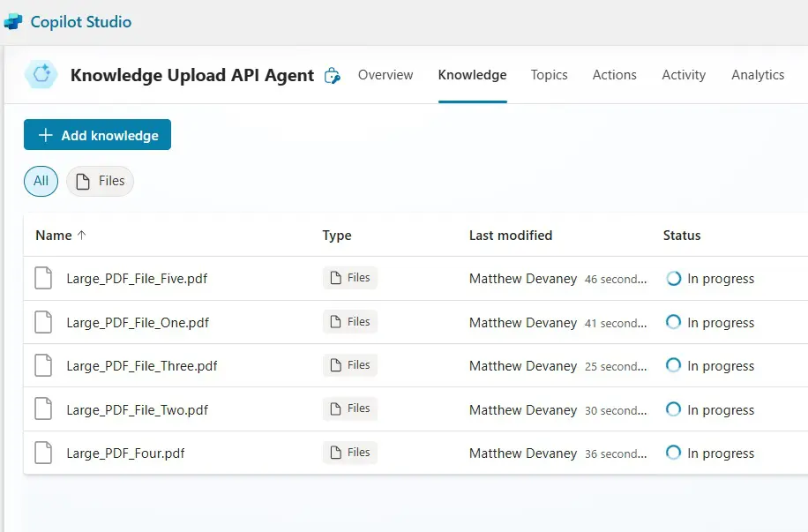Click the Copilot Studio logo icon

(x=13, y=22)
